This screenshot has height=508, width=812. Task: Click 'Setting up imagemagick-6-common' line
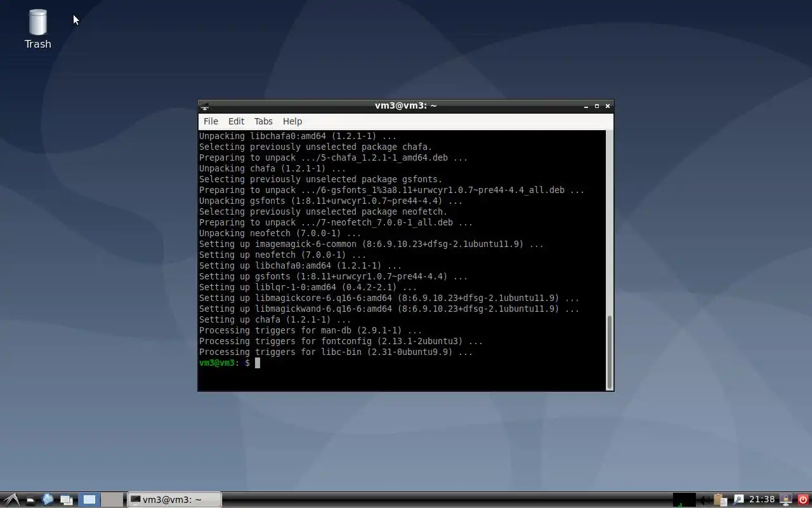tap(372, 244)
